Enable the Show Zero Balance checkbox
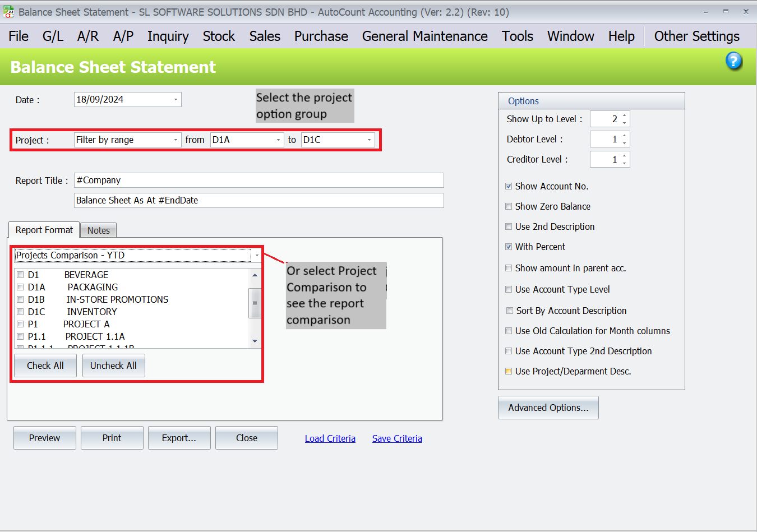757x532 pixels. (509, 206)
